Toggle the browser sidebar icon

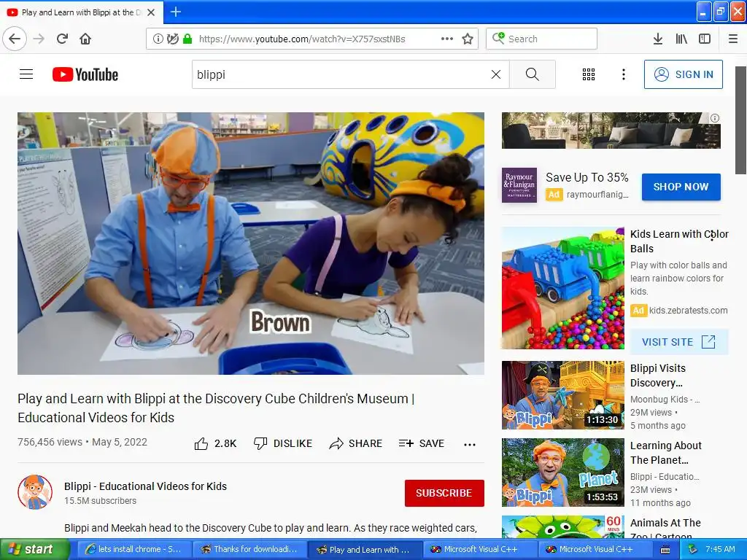point(705,39)
